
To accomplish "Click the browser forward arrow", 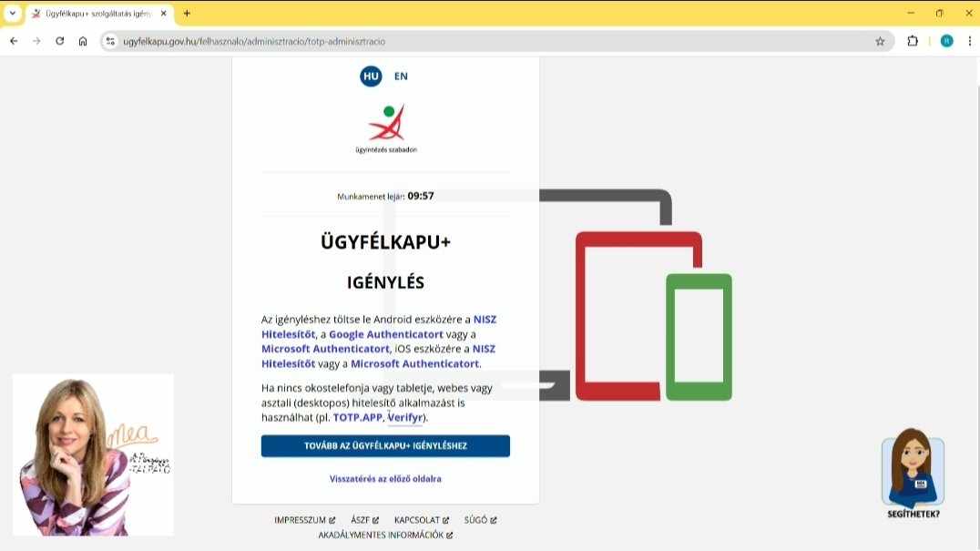I will click(x=36, y=41).
